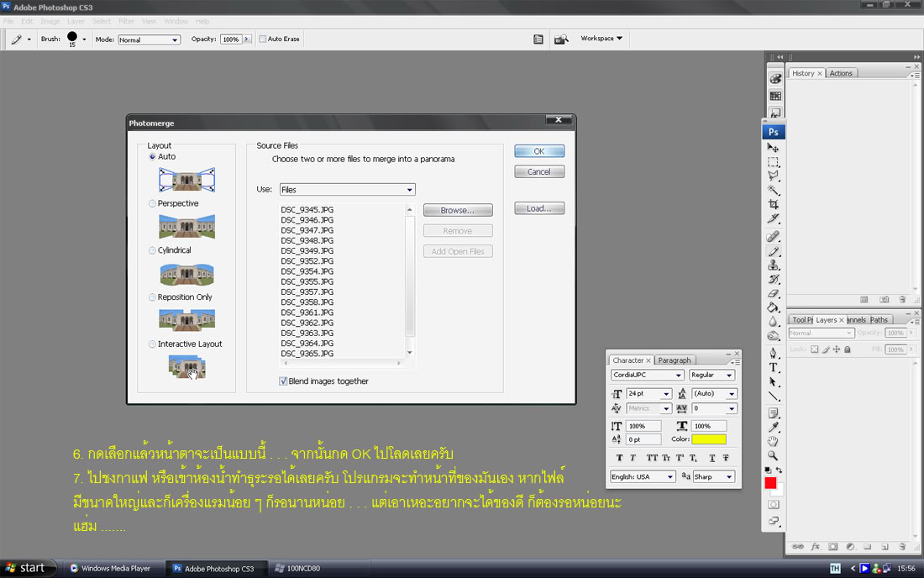Choose the Notes tool
The width and height of the screenshot is (924, 578).
click(773, 413)
